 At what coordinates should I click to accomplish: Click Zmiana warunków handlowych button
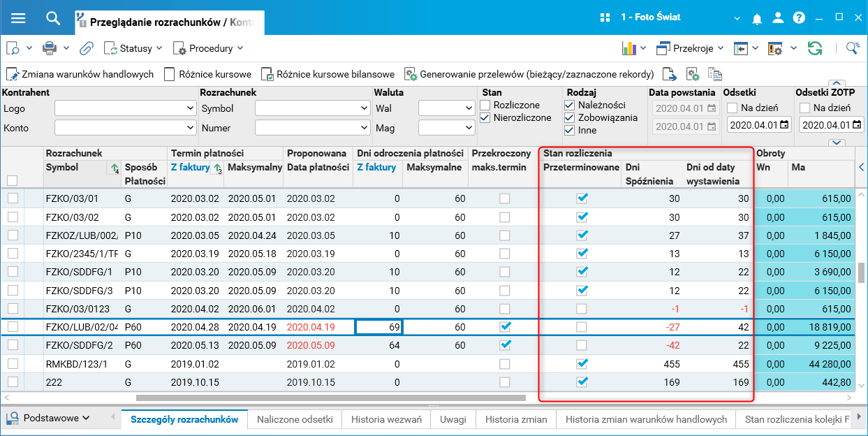click(80, 74)
